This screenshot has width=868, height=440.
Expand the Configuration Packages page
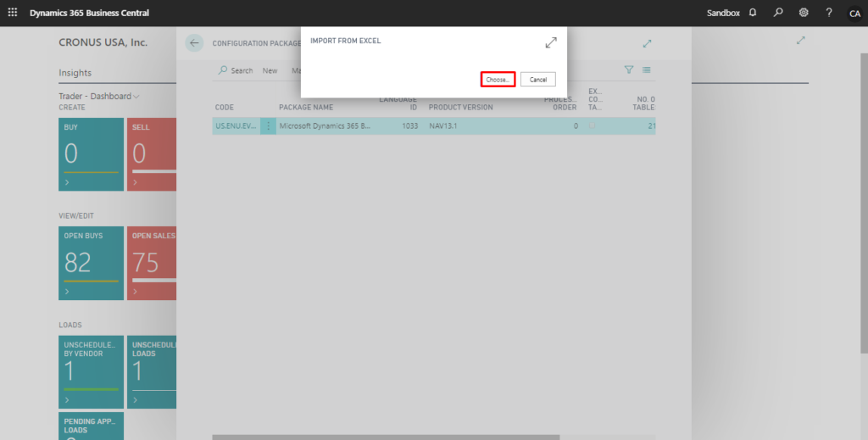[647, 43]
